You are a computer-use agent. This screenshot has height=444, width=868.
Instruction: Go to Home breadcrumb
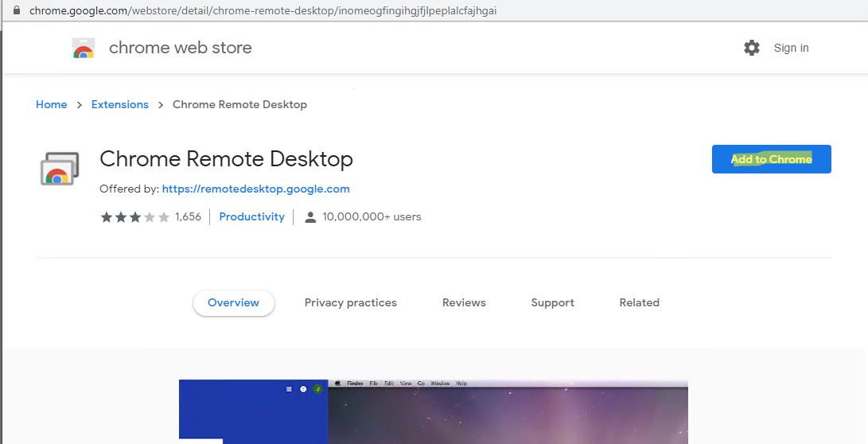[x=52, y=104]
